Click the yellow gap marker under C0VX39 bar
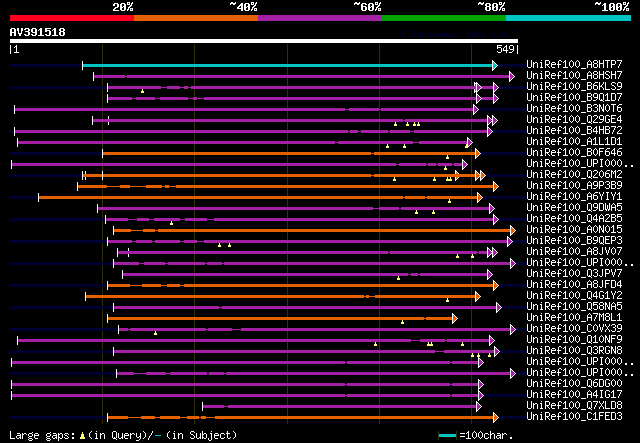This screenshot has width=640, height=443. pyautogui.click(x=156, y=333)
